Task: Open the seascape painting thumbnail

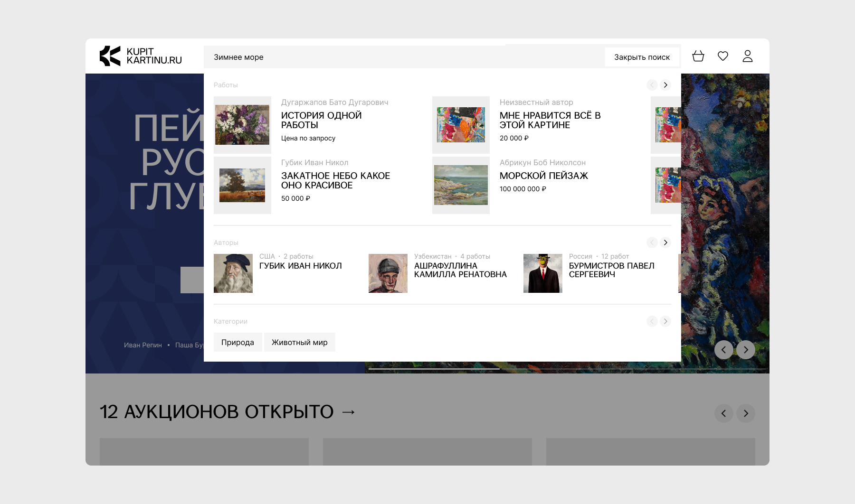Action: coord(461,185)
